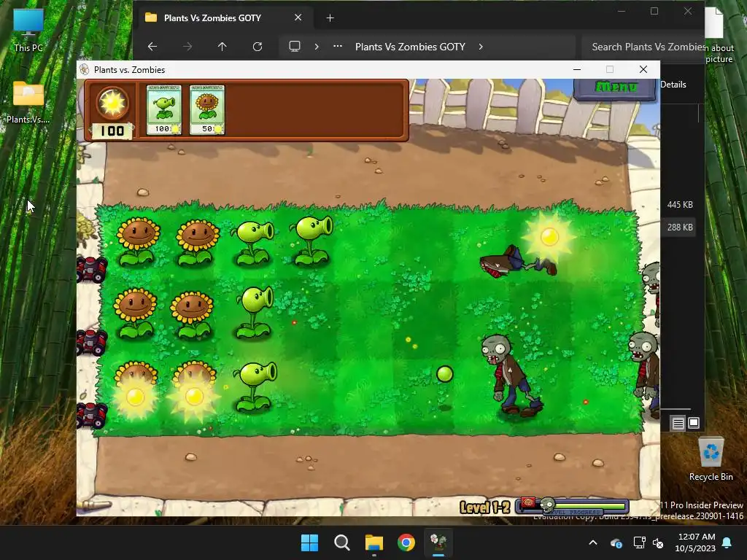This screenshot has height=560, width=747.
Task: Select the file sized 288 KB
Action: tap(680, 227)
